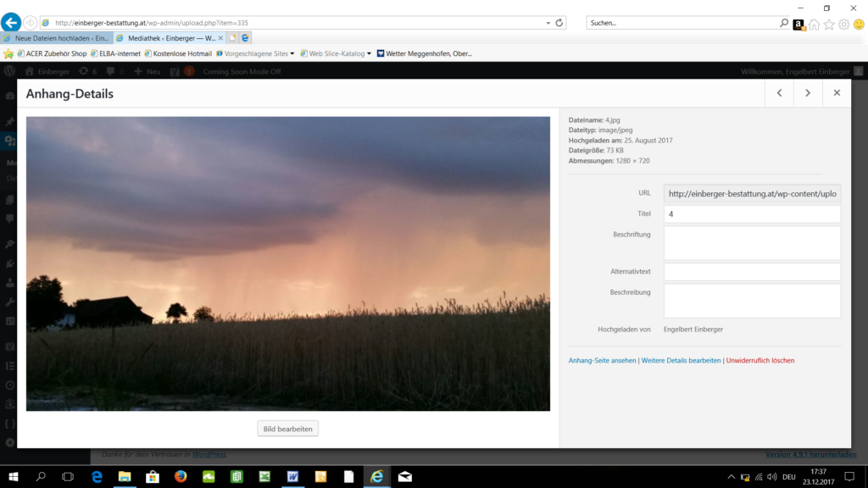This screenshot has width=868, height=488.
Task: Open the Windows Start menu
Action: point(14,476)
